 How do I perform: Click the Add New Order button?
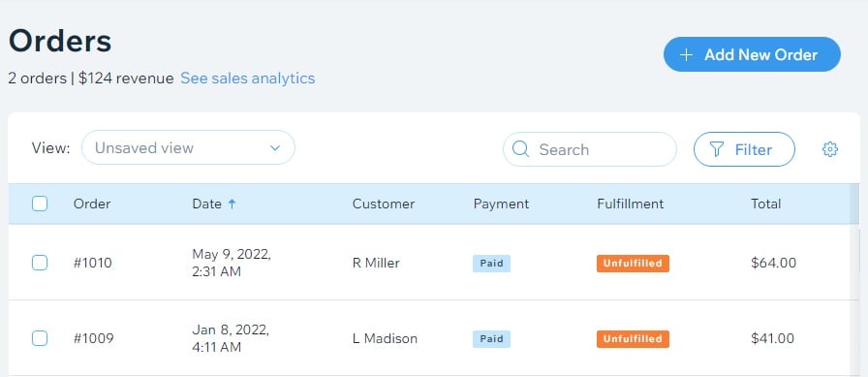click(752, 54)
